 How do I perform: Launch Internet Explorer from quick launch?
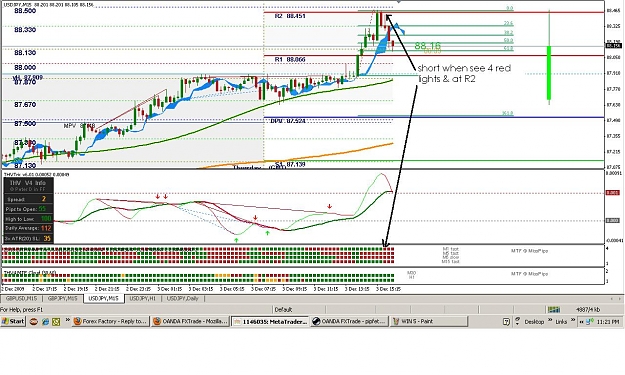45,321
